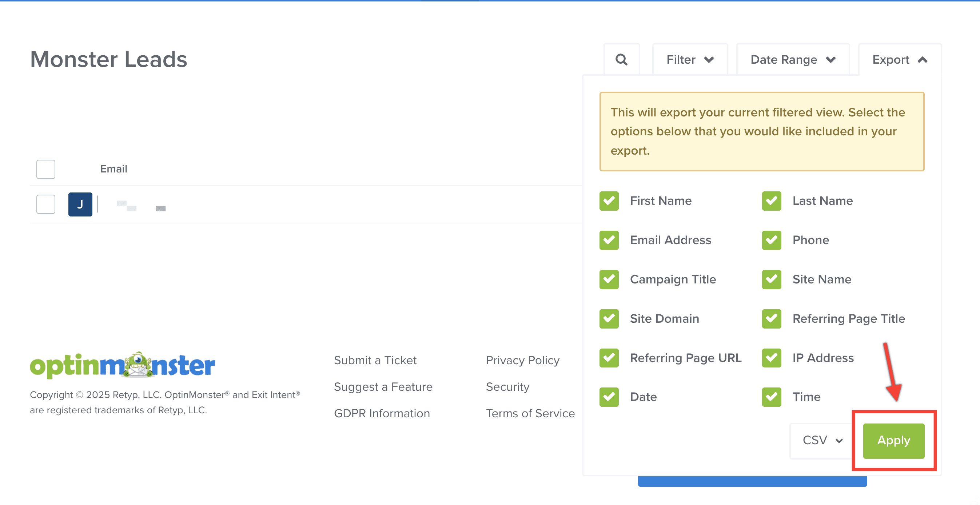Open the Privacy Policy link

tap(522, 360)
